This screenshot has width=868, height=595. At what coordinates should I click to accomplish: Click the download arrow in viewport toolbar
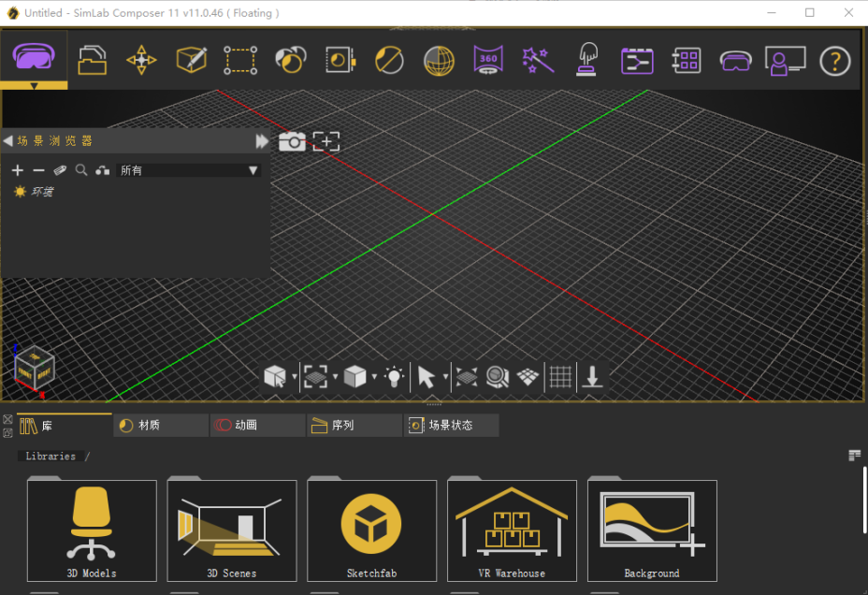tap(592, 377)
